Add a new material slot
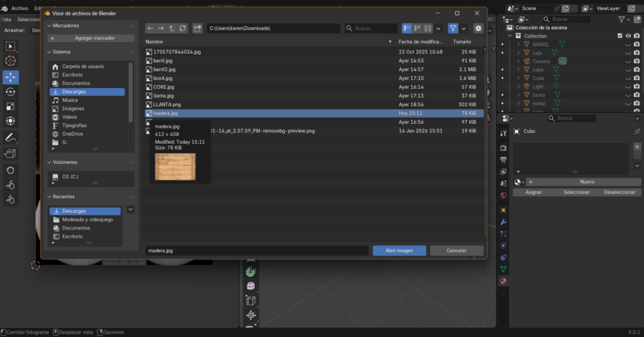Viewport: 644px width, 337px height. click(x=637, y=146)
